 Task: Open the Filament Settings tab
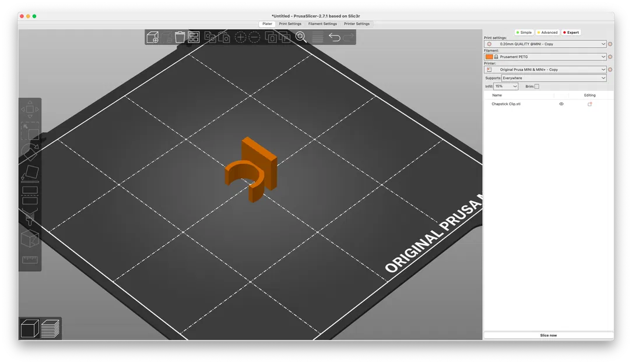tap(322, 24)
